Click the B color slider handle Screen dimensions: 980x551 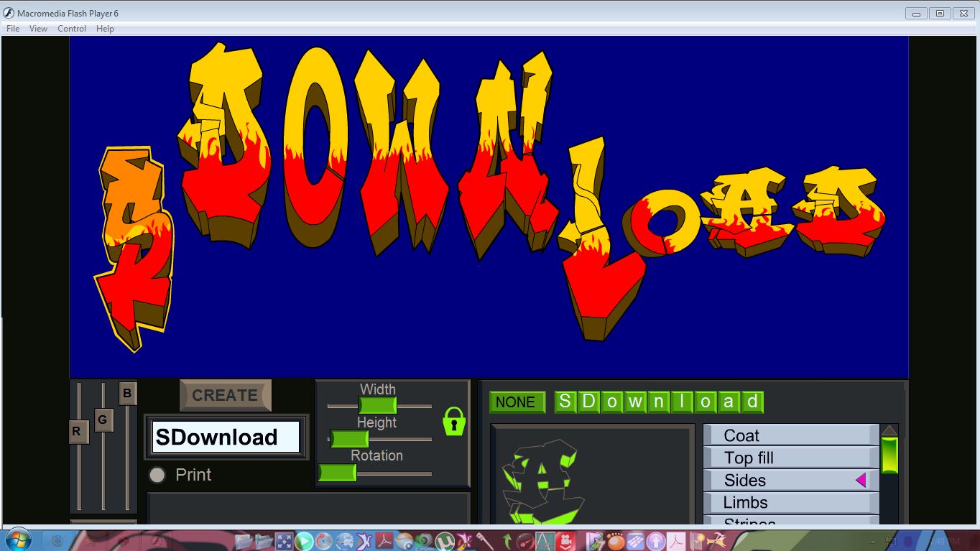[x=128, y=394]
